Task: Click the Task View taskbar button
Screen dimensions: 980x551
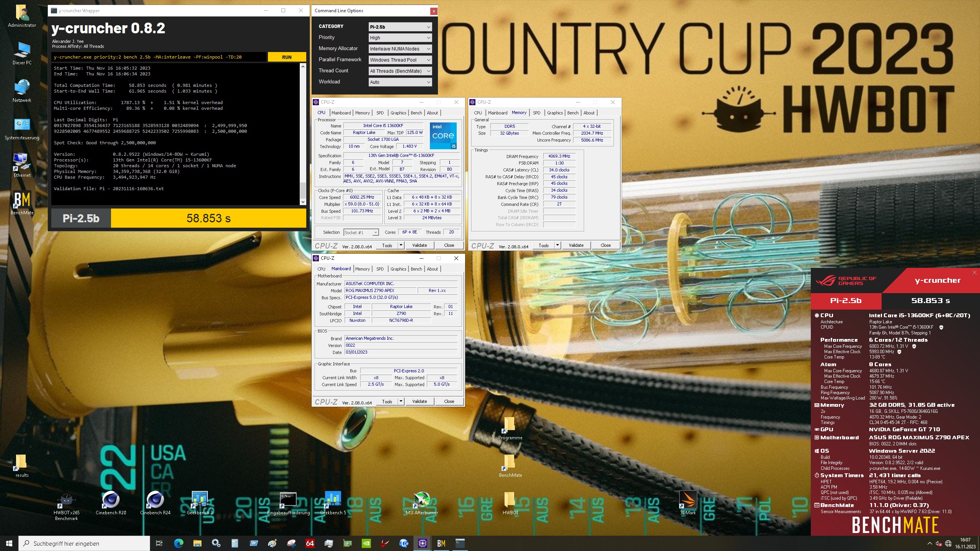Action: tap(159, 543)
